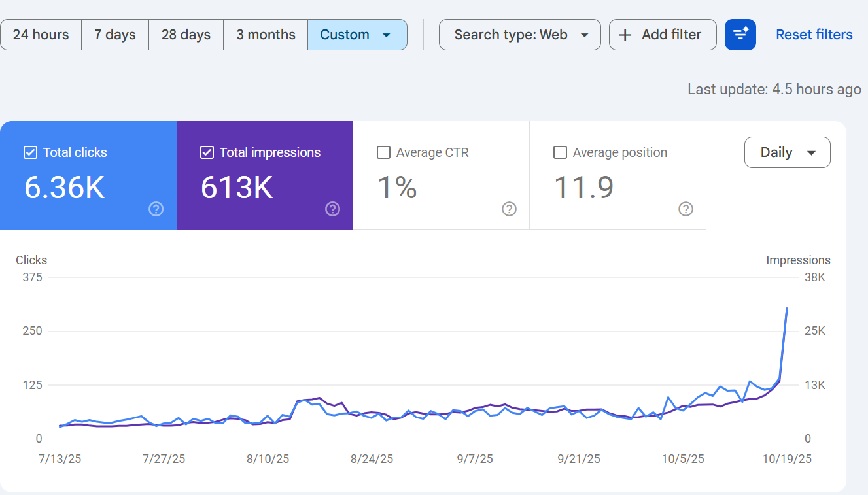Enable the Average position checkbox
The image size is (868, 495).
click(x=560, y=152)
